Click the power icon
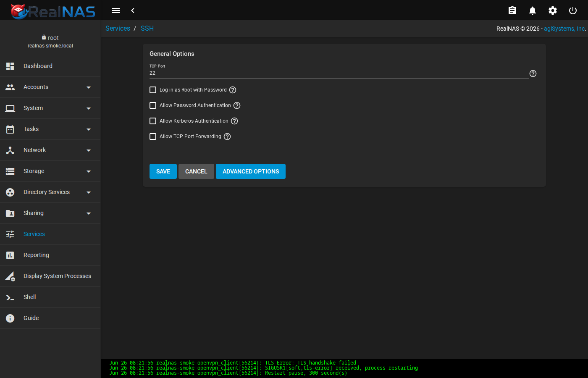The width and height of the screenshot is (588, 378). [573, 10]
